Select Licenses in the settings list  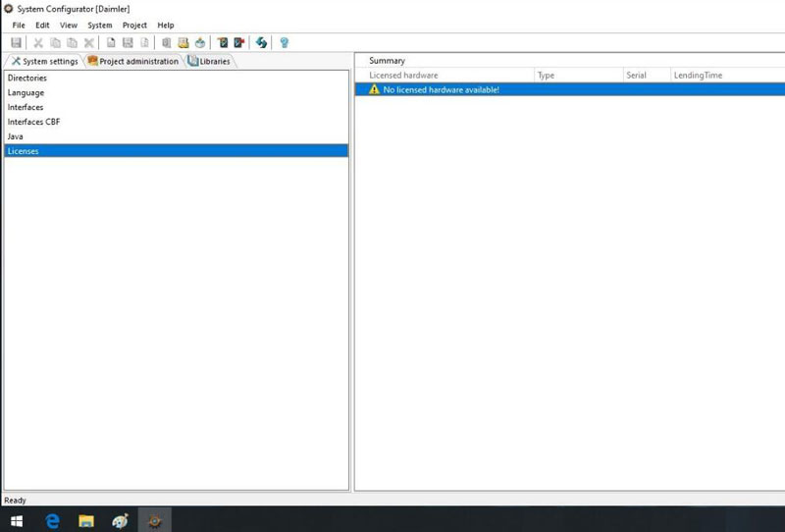pyautogui.click(x=176, y=151)
